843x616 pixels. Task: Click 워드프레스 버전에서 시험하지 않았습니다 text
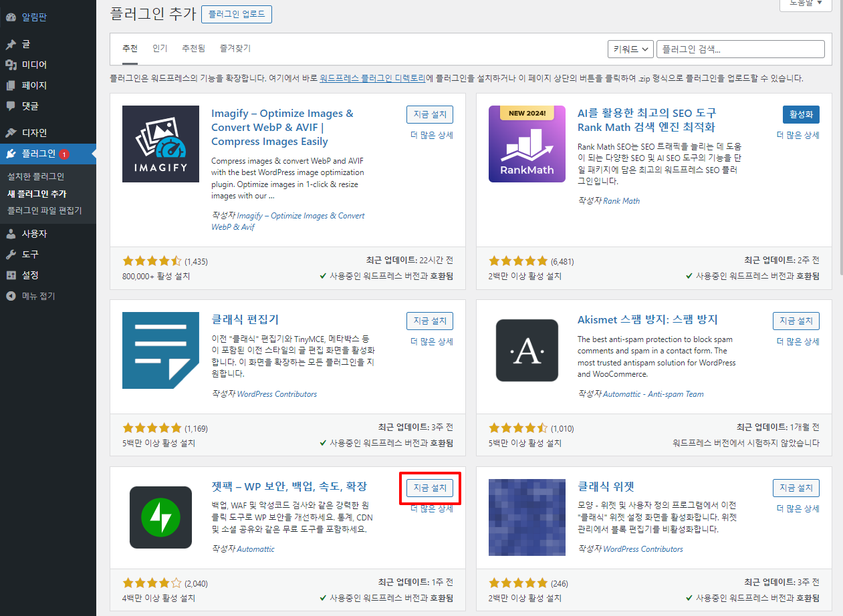[746, 443]
